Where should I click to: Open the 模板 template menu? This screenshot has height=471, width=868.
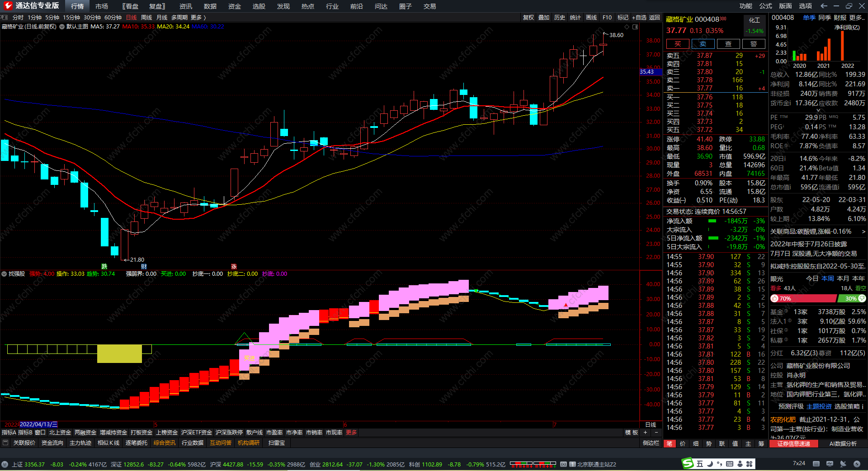[x=632, y=433]
